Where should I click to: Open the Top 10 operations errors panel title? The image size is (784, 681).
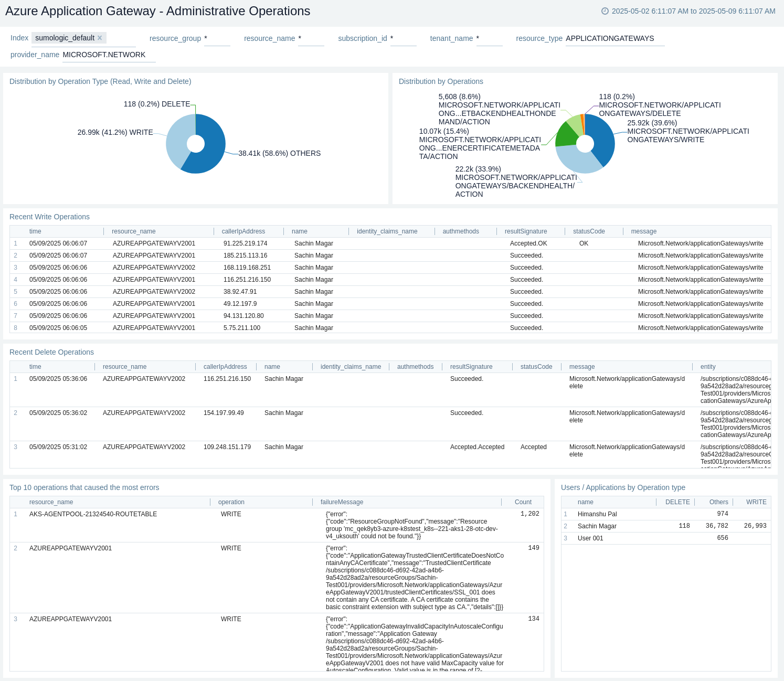point(84,487)
